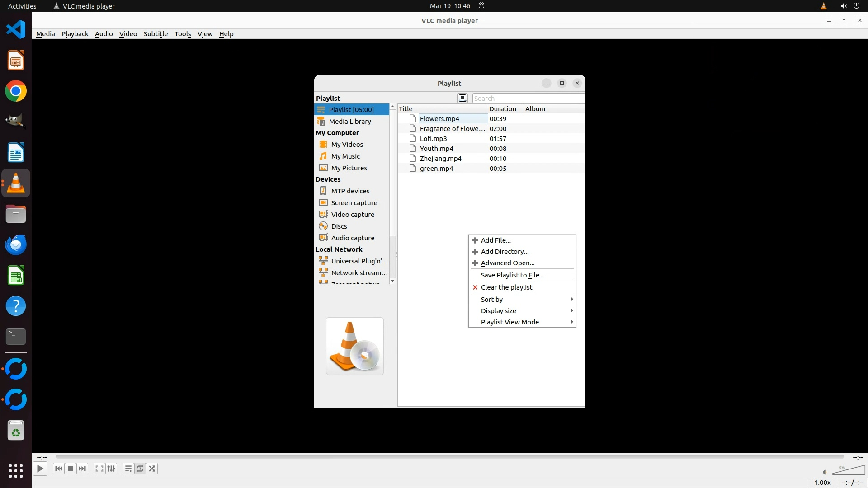The width and height of the screenshot is (868, 488).
Task: Change playlist view mode icon near search
Action: 462,98
